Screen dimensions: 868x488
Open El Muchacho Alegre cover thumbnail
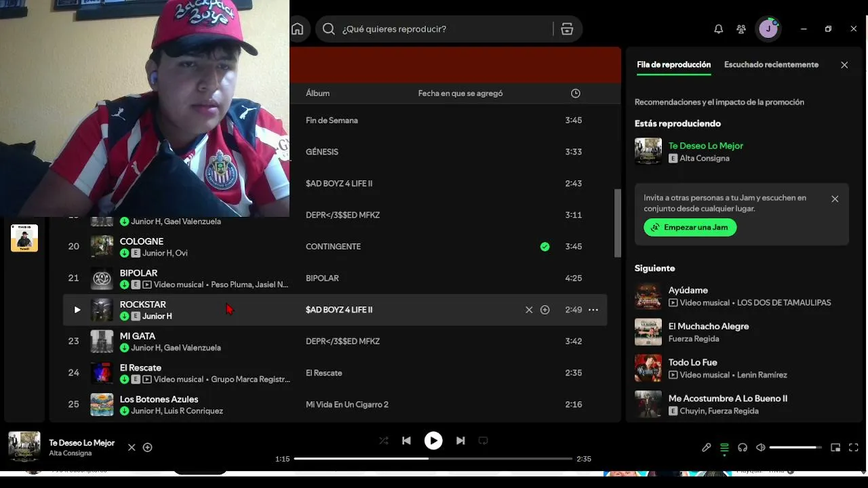pos(648,332)
